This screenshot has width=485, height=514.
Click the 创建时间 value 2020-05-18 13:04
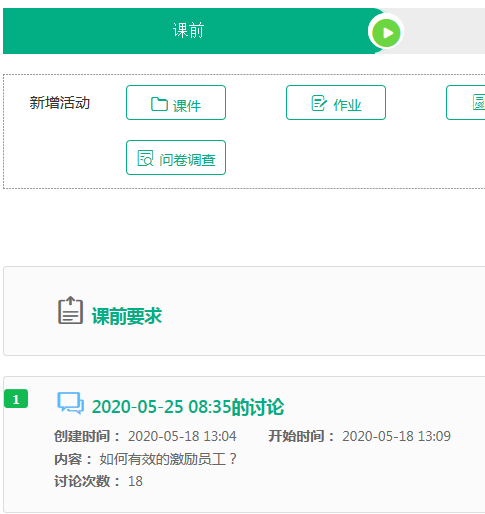pyautogui.click(x=182, y=436)
